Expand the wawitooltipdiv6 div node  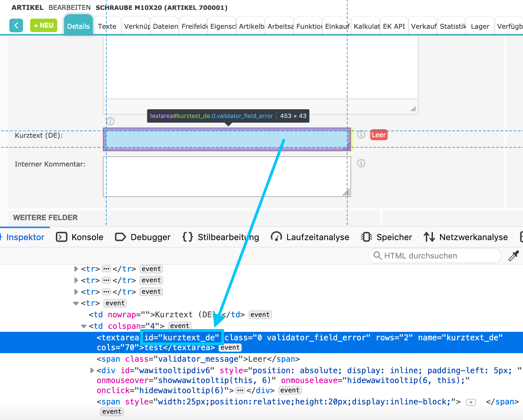pos(92,370)
